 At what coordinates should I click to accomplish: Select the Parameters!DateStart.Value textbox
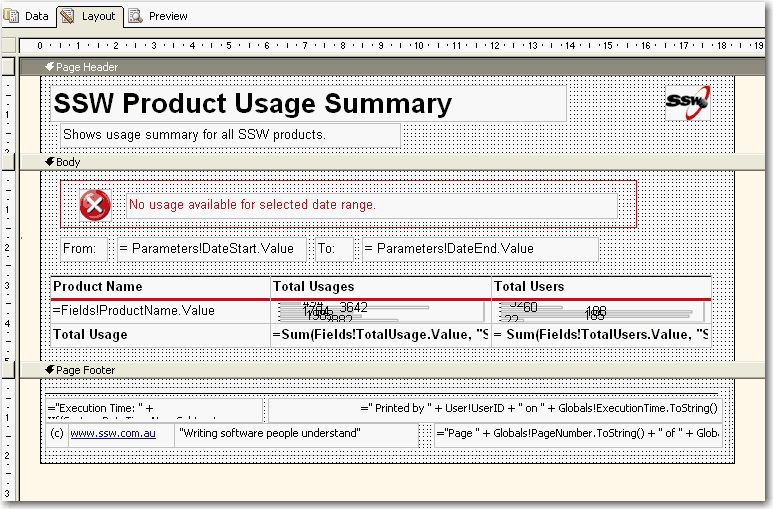click(211, 249)
